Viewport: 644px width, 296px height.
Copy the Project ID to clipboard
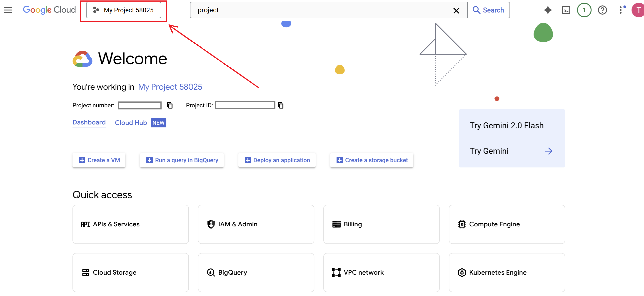(281, 105)
